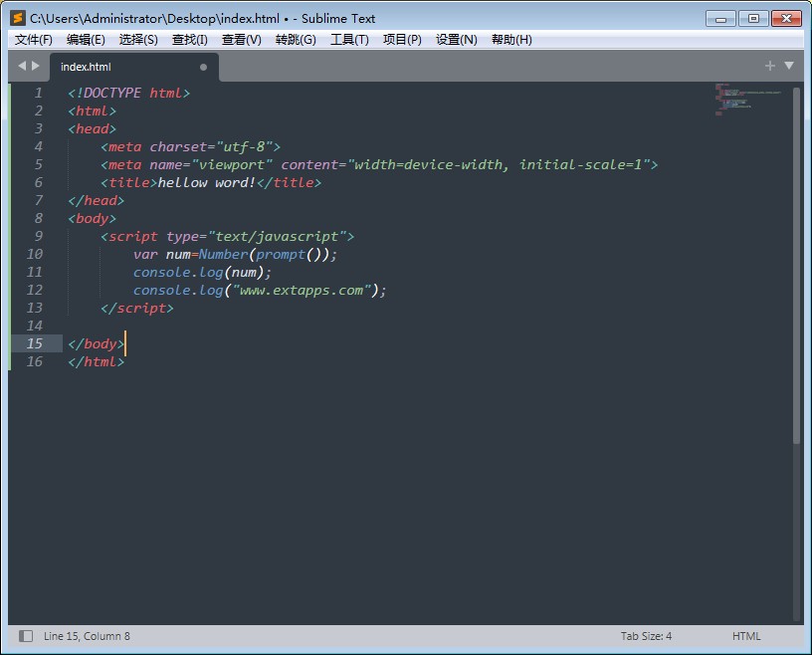The height and width of the screenshot is (655, 812).
Task: Open the 查找(I) menu
Action: [189, 40]
